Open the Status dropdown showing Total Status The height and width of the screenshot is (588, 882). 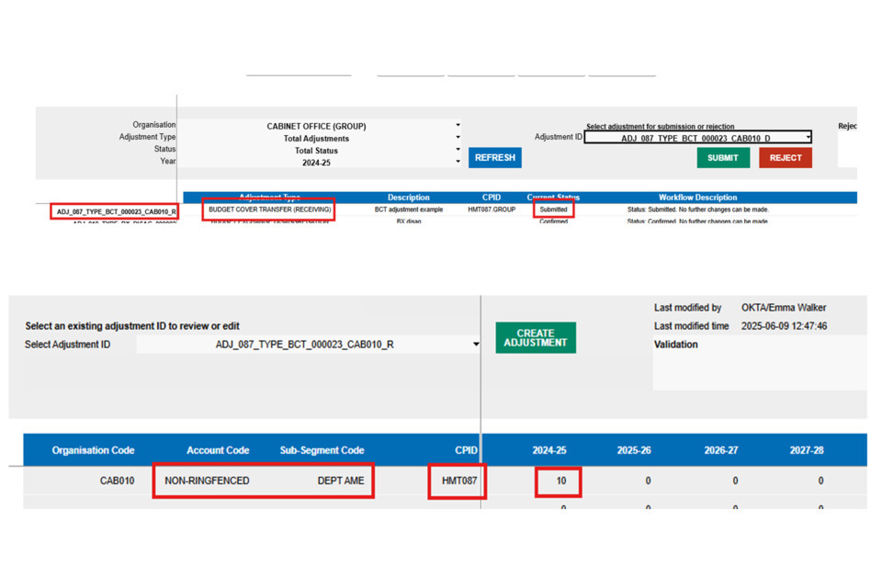(x=458, y=150)
